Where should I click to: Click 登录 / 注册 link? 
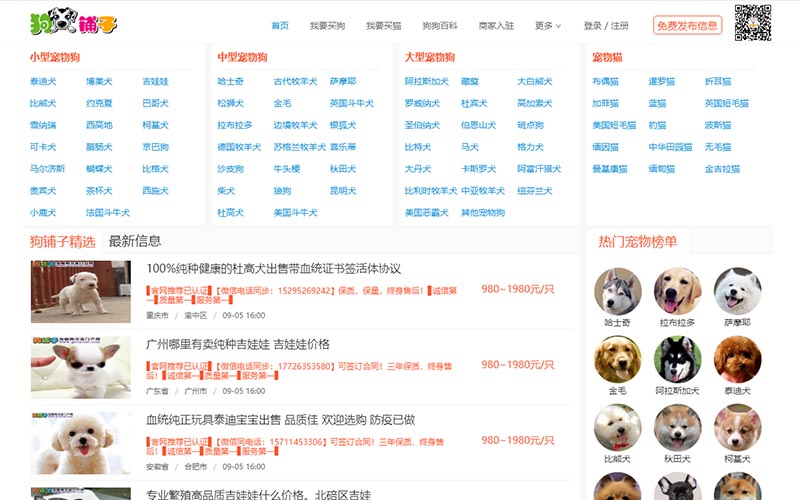click(x=606, y=26)
